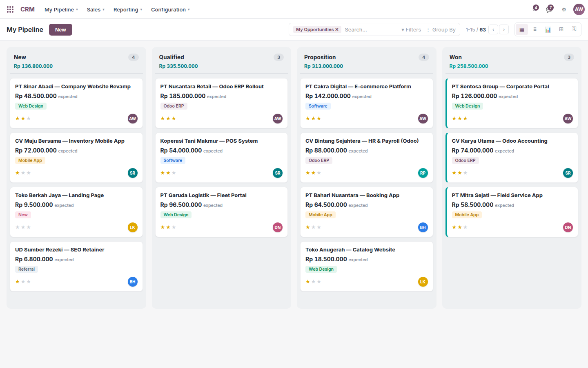Click the DN avatar on PT Garuda Logistik card

tap(278, 227)
